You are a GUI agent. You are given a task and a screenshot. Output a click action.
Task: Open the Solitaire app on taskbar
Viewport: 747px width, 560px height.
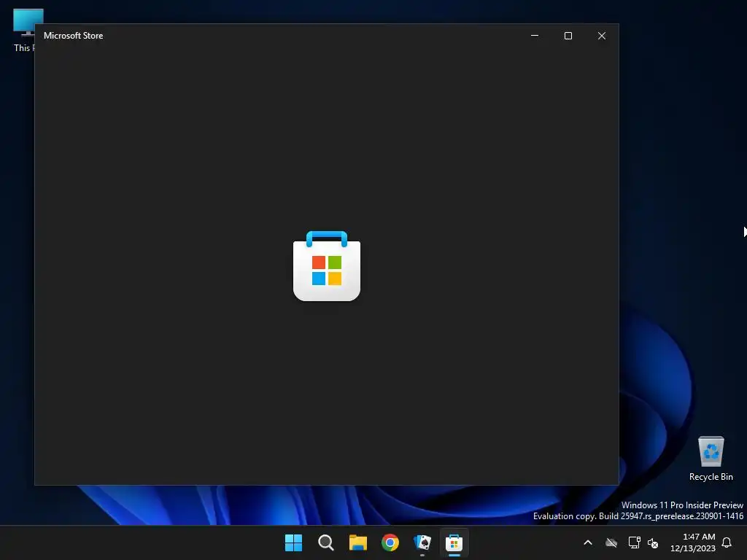point(422,542)
